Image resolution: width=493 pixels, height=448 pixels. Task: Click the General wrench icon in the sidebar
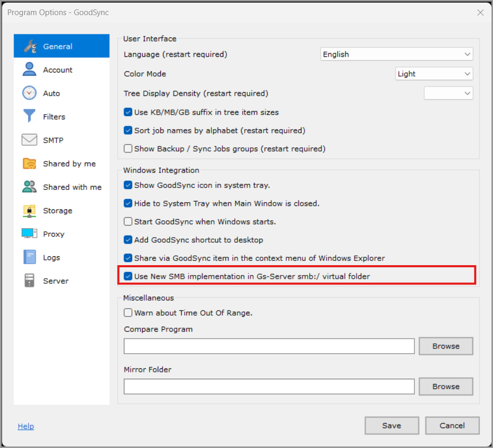30,46
